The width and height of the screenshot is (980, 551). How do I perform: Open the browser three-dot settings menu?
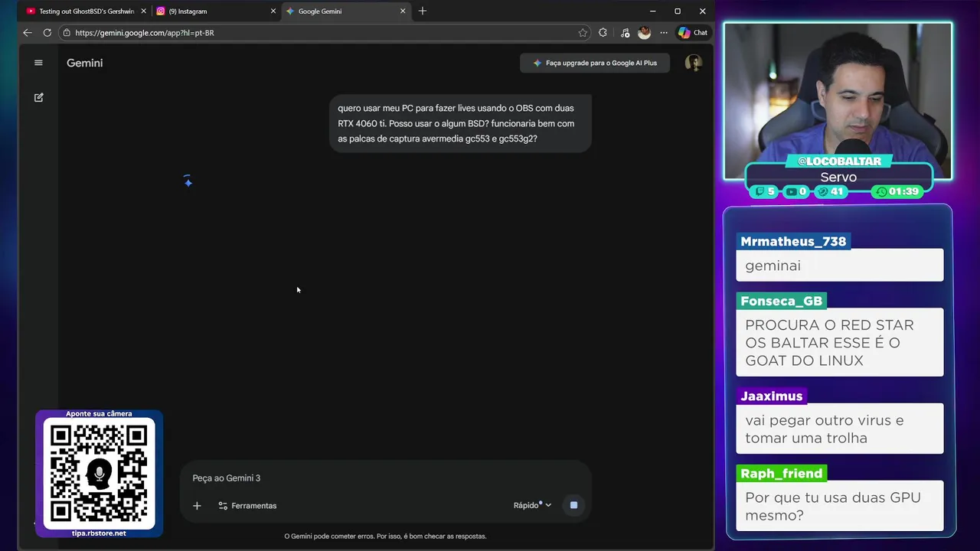point(663,33)
